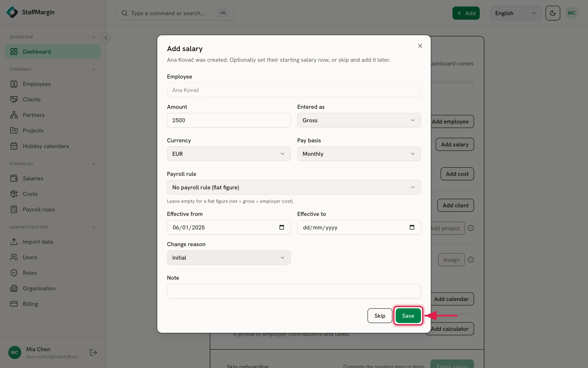The width and height of the screenshot is (588, 368).
Task: Open the Pay basis dropdown
Action: click(359, 154)
